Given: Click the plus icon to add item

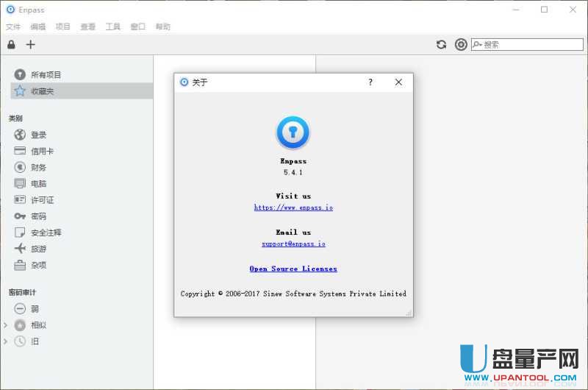Looking at the screenshot, I should [30, 44].
